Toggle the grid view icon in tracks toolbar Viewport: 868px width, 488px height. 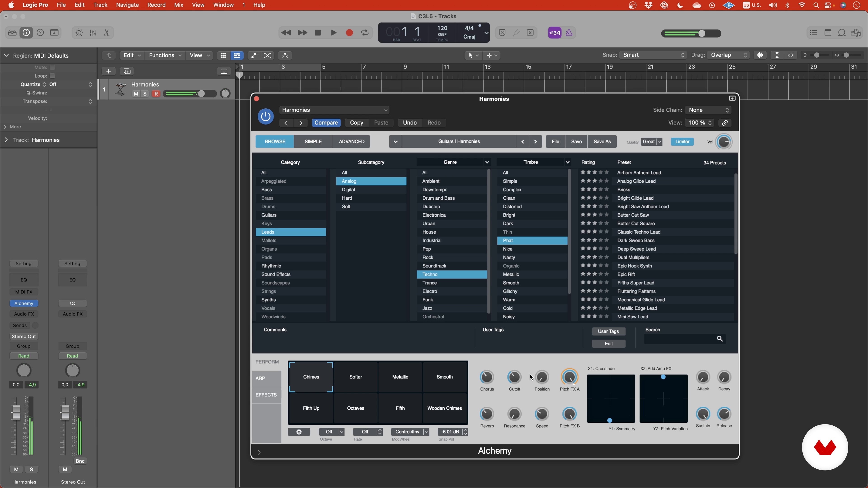pyautogui.click(x=223, y=55)
